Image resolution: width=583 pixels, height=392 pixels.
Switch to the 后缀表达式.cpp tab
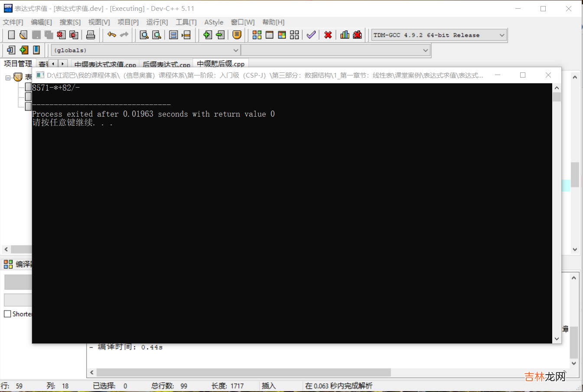[x=166, y=65]
